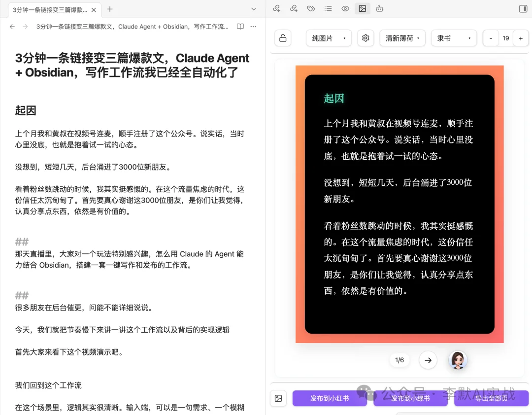Select the backlinks icon in toolbar
Image resolution: width=532 pixels, height=415 pixels.
(277, 8)
